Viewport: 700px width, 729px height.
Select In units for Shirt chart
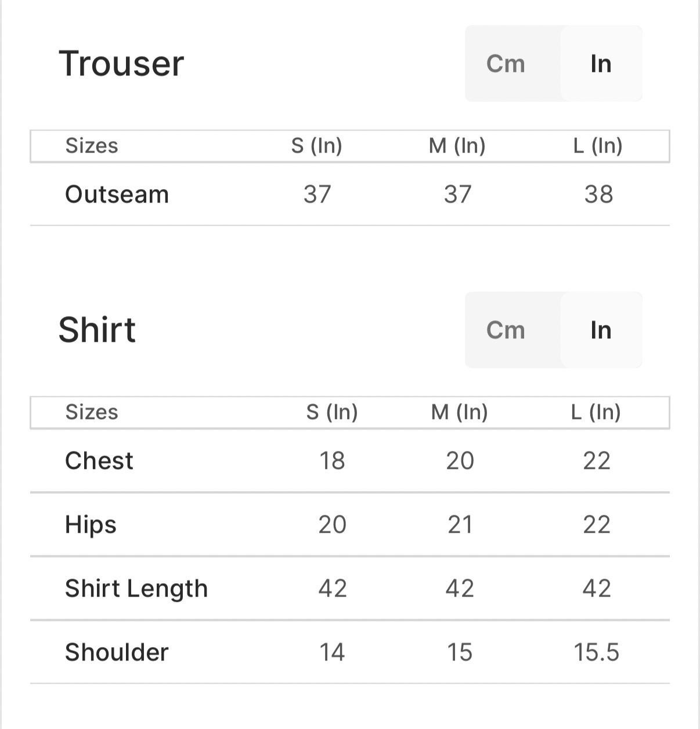click(601, 330)
